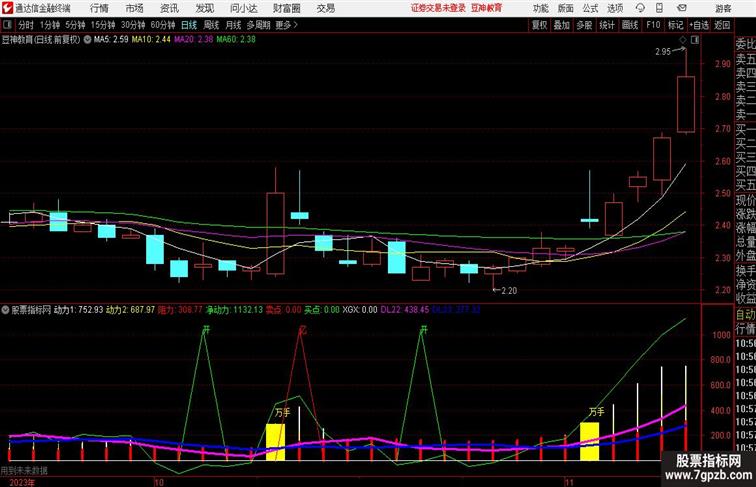Image resolution: width=756 pixels, height=487 pixels.
Task: Click the diamond icon above the chart
Action: tap(683, 40)
